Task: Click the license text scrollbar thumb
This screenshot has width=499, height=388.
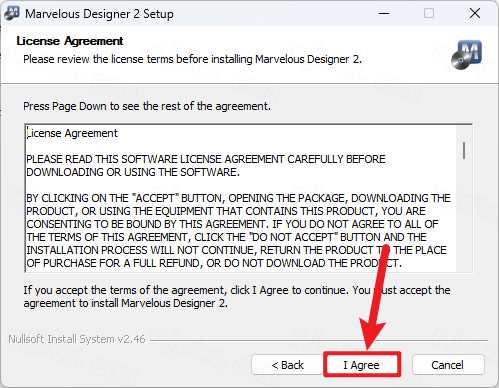Action: pyautogui.click(x=464, y=150)
